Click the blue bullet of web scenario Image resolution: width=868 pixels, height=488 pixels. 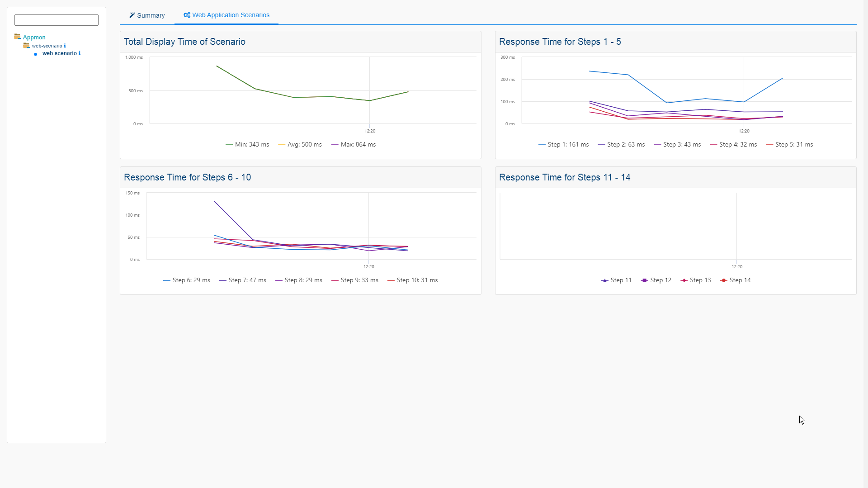tap(36, 54)
